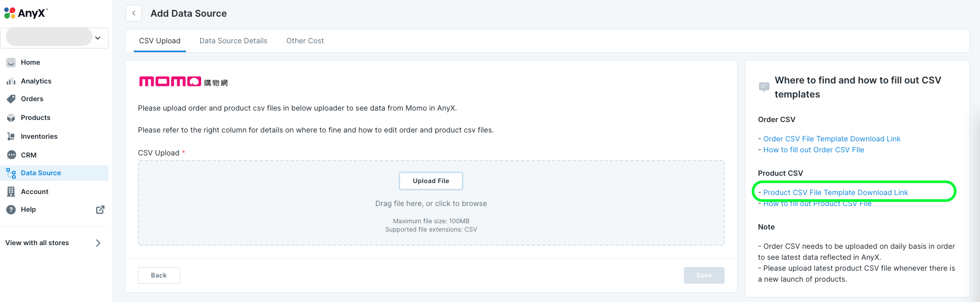Image resolution: width=980 pixels, height=302 pixels.
Task: Click the Orders tag icon
Action: (11, 99)
